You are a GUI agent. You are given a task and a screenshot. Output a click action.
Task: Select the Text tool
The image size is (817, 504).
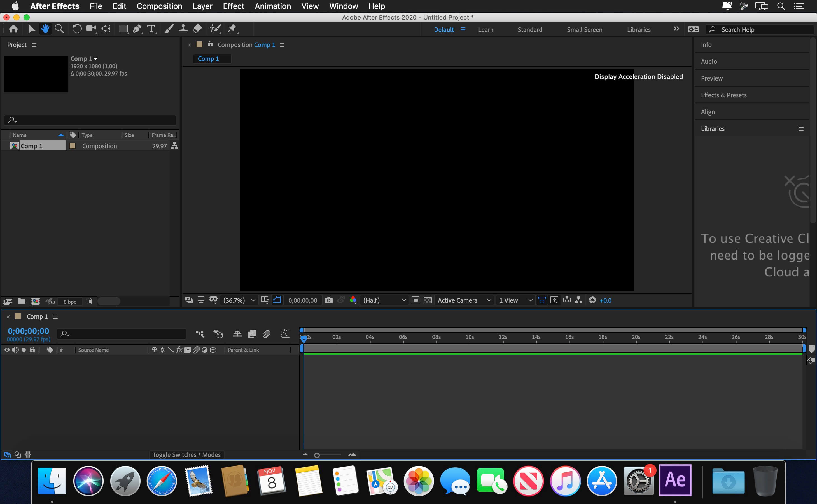coord(151,29)
